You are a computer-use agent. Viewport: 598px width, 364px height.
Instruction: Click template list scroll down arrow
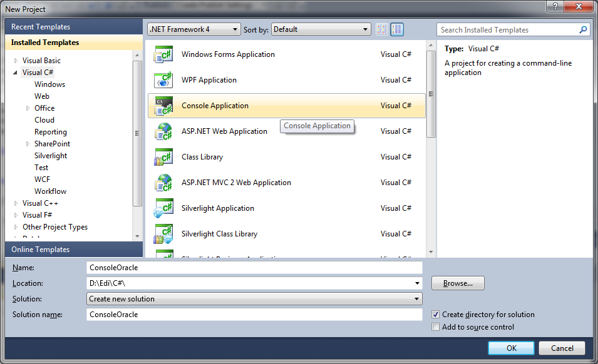431,252
